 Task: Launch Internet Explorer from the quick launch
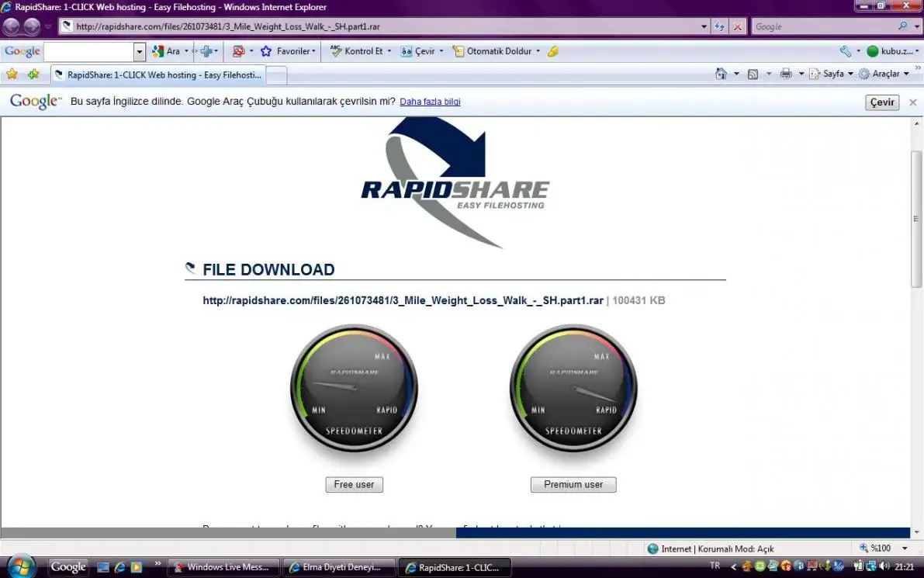click(119, 567)
